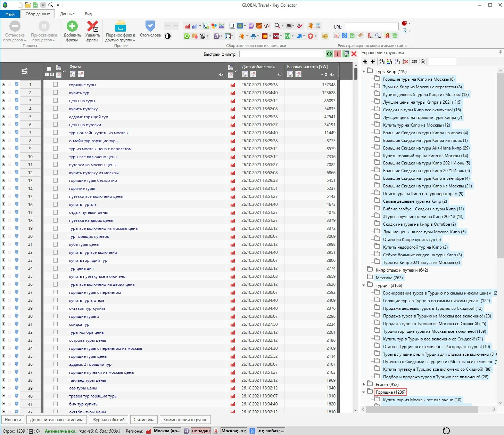
Task: Click the alphabetical sort groups A-Z icon
Action: pos(382,62)
